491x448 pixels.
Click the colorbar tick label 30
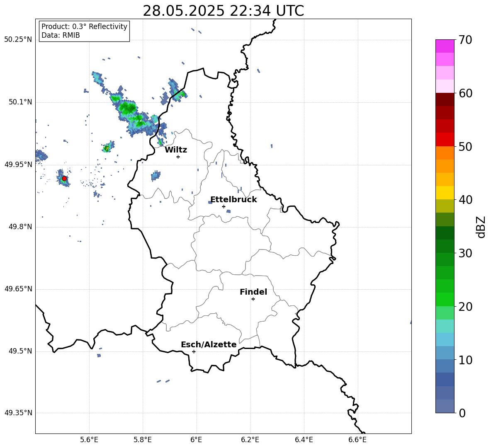466,253
